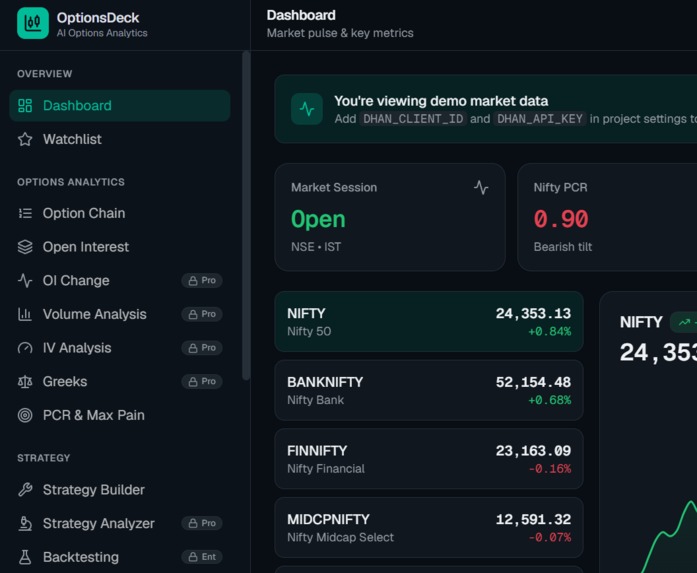697x573 pixels.
Task: Open Strategy Analyzer
Action: 120,523
